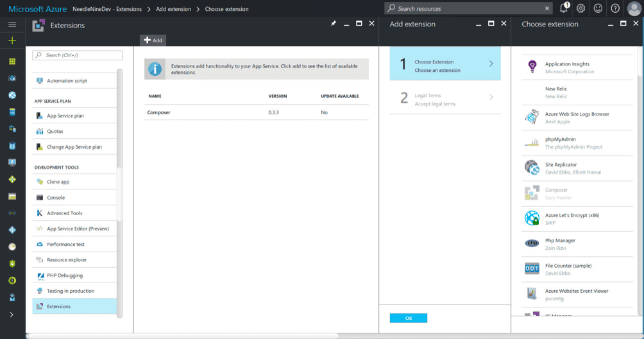Open the hamburger menu in left sidebar
This screenshot has height=339, width=644.
point(12,24)
